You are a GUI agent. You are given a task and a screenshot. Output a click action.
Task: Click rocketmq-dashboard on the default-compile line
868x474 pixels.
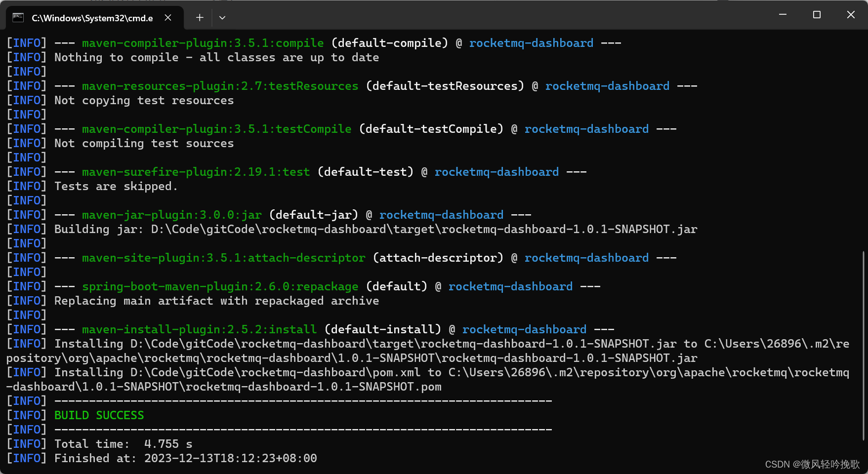click(532, 43)
